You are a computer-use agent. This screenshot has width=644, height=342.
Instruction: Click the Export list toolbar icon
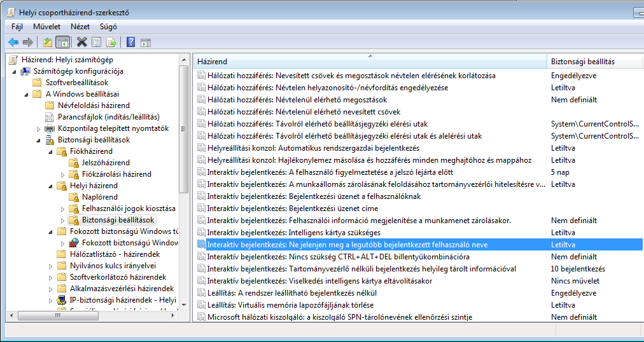[x=111, y=42]
